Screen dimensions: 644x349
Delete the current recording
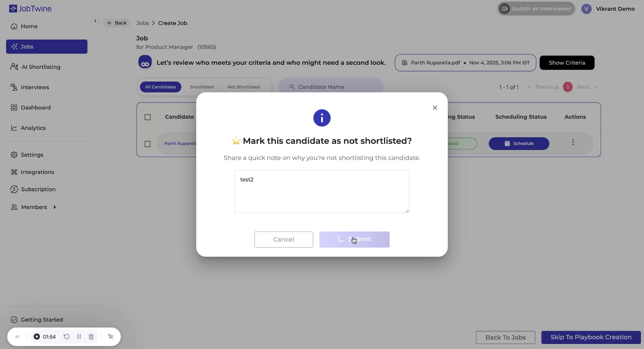click(x=91, y=337)
